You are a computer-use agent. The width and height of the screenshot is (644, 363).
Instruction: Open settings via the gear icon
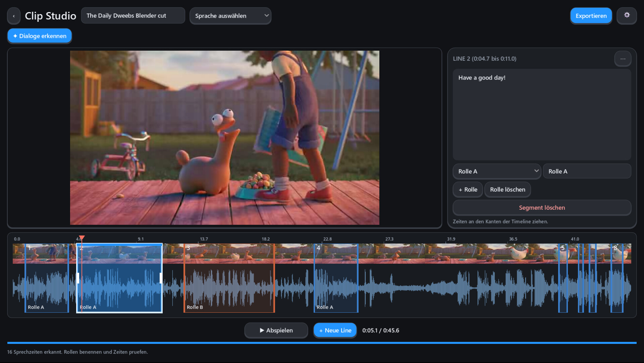[627, 15]
